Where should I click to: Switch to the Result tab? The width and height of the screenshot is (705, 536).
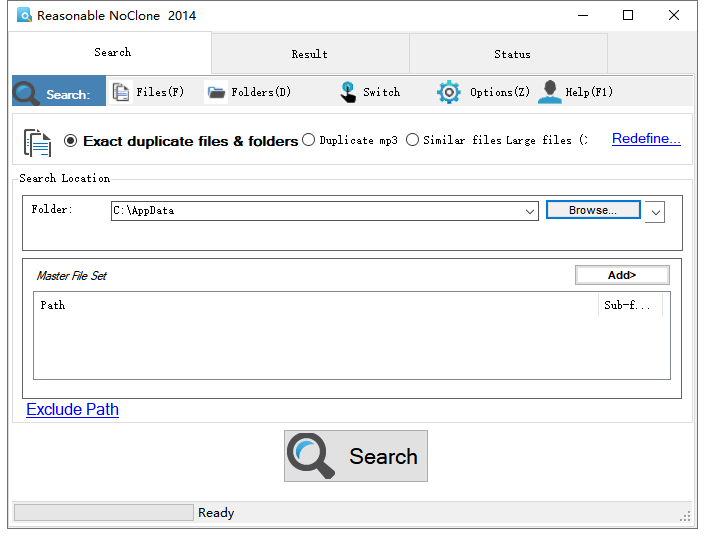click(309, 54)
